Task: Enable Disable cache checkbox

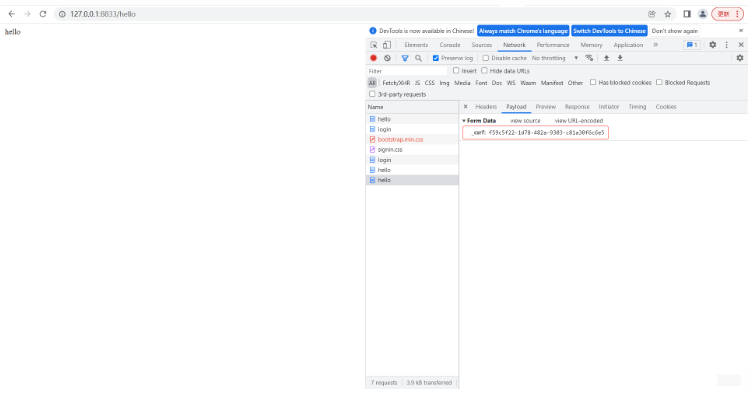Action: 486,58
